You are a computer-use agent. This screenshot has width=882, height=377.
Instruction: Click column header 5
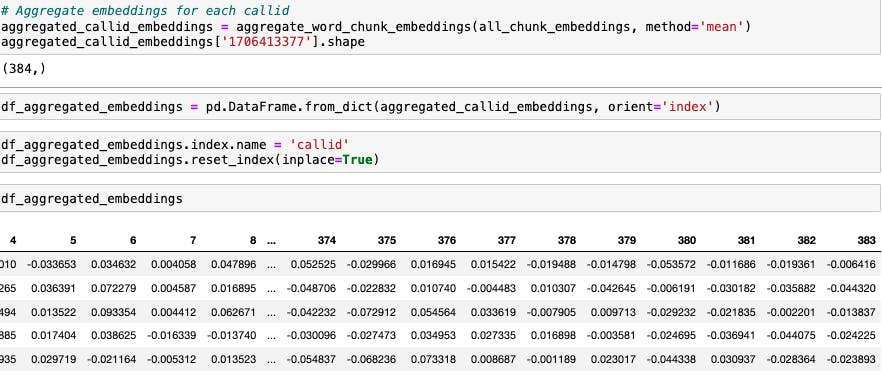73,240
